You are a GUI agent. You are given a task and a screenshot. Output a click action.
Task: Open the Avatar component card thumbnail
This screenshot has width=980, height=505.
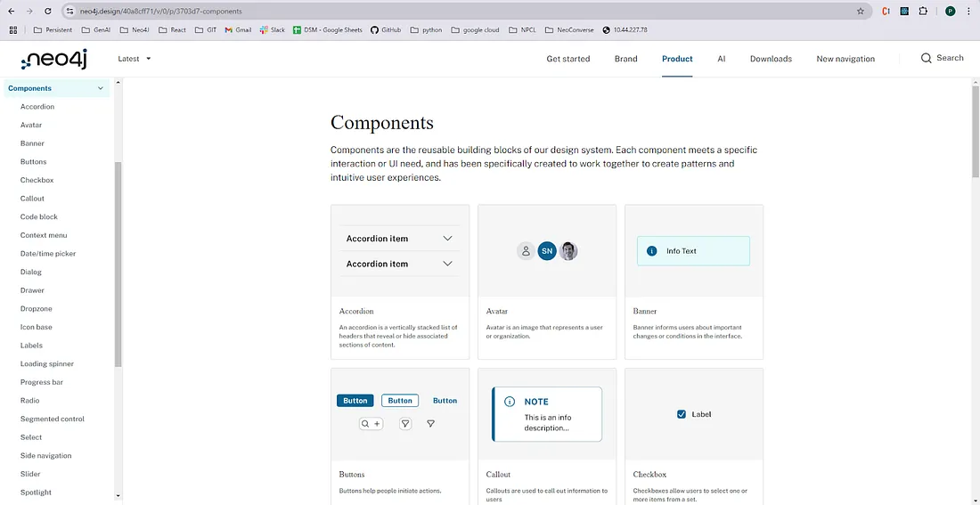click(x=547, y=251)
